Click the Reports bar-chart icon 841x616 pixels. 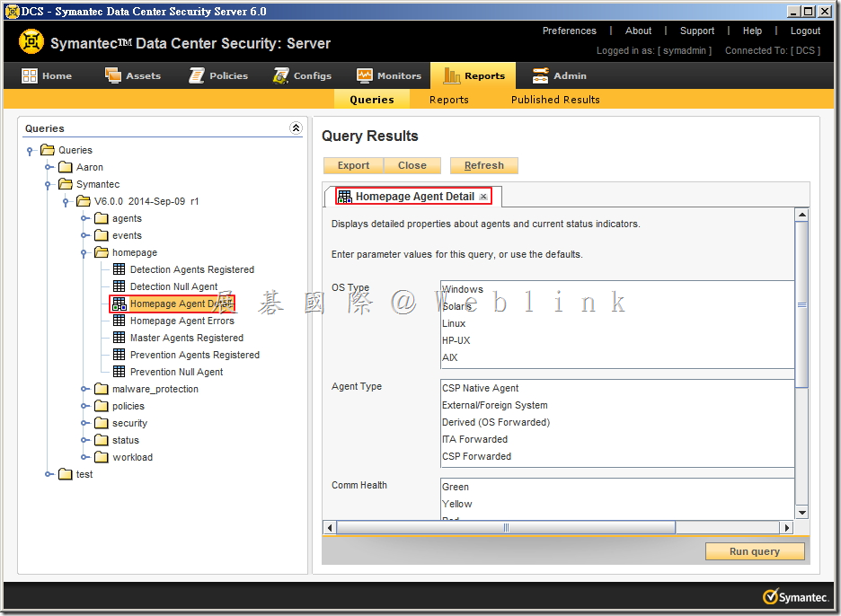[452, 76]
